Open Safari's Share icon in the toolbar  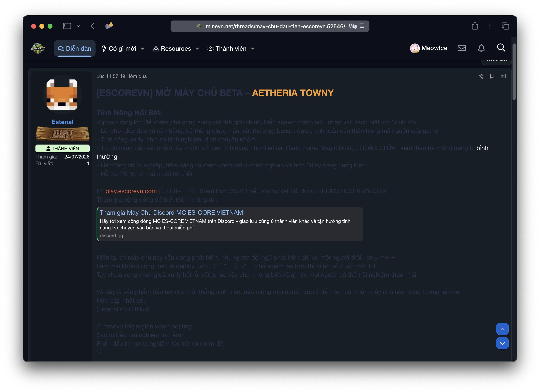475,26
